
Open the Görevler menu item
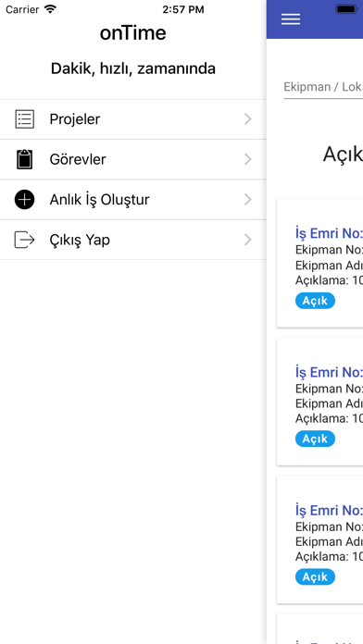coord(133,159)
